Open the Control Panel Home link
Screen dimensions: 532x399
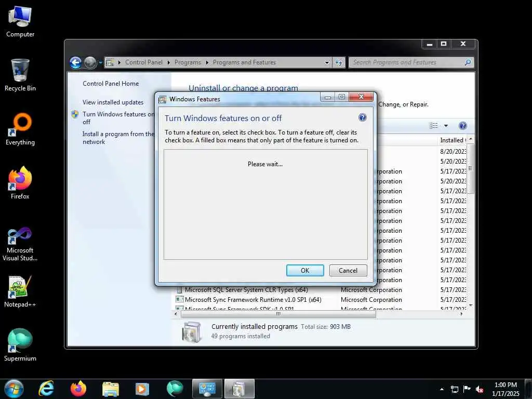pos(111,84)
